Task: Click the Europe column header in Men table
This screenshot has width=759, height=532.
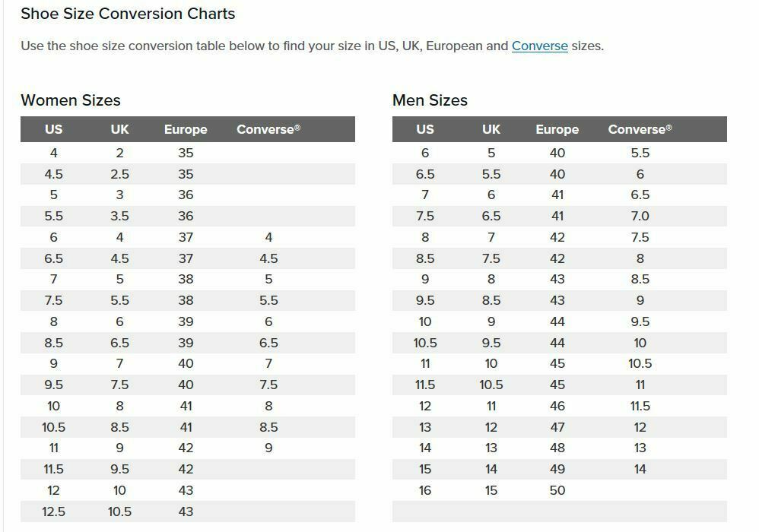Action: [x=557, y=129]
